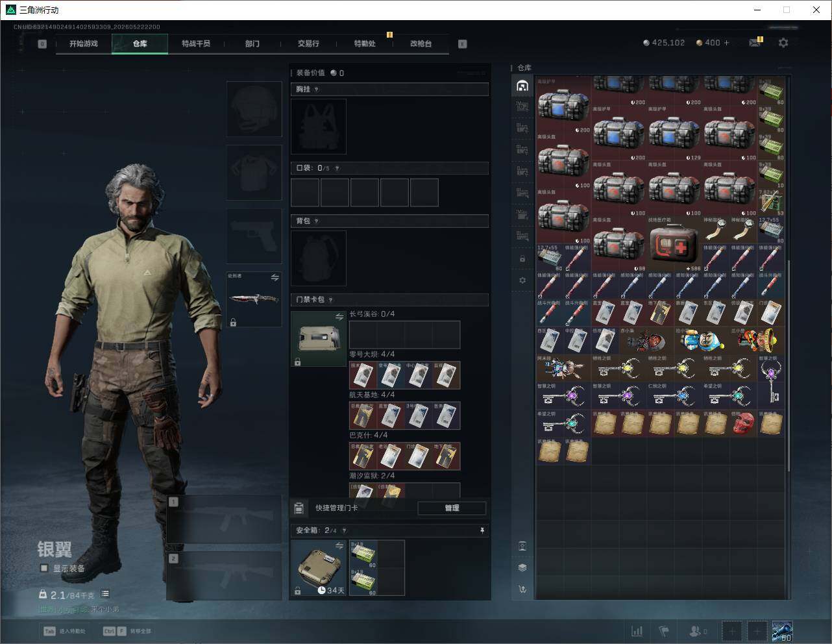Click the first empty team slot plus button
Screen dimensions: 832x644
tap(731, 631)
